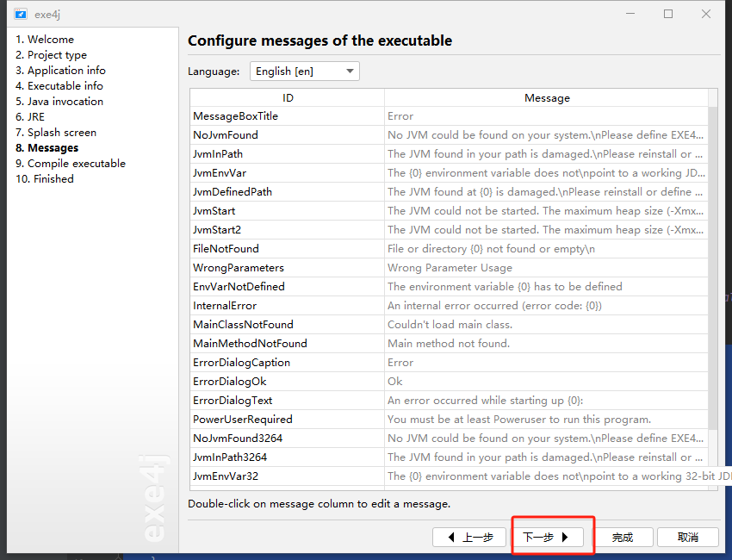The width and height of the screenshot is (732, 560).
Task: Click the 上一步 (previous) button
Action: [x=469, y=537]
